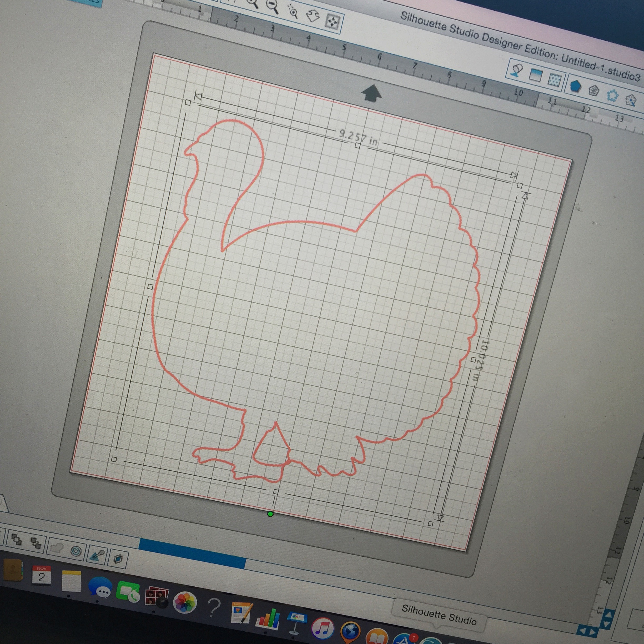Click the turkey's top-left selection handle
The image size is (644, 644).
(x=188, y=103)
